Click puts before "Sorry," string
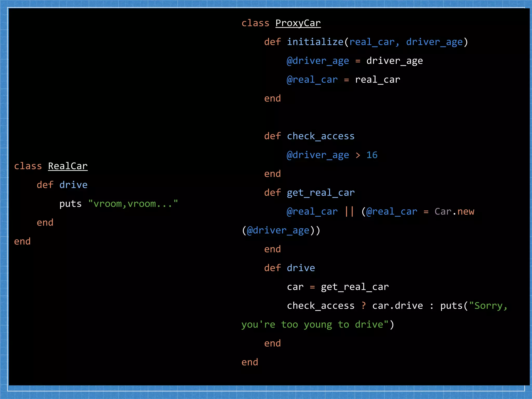532x399 pixels. pos(451,306)
